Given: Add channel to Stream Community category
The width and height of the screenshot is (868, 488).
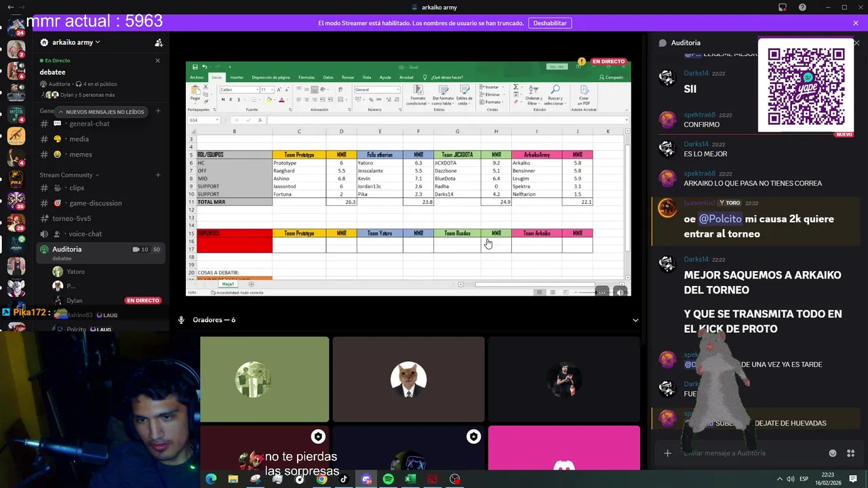Looking at the screenshot, I should pyautogui.click(x=158, y=175).
